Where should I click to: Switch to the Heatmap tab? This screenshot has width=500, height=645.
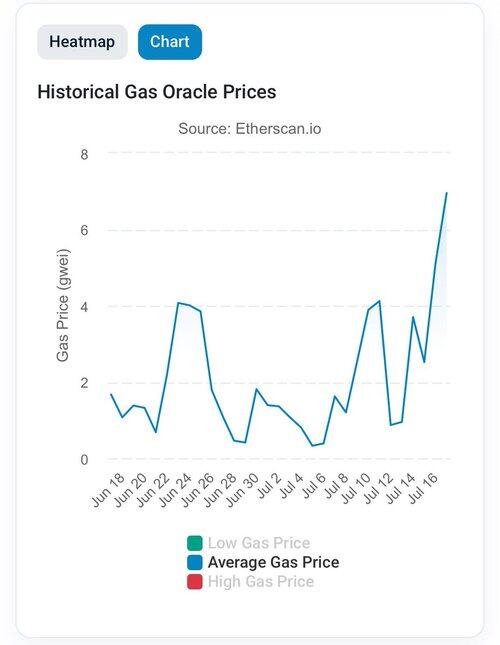point(82,42)
